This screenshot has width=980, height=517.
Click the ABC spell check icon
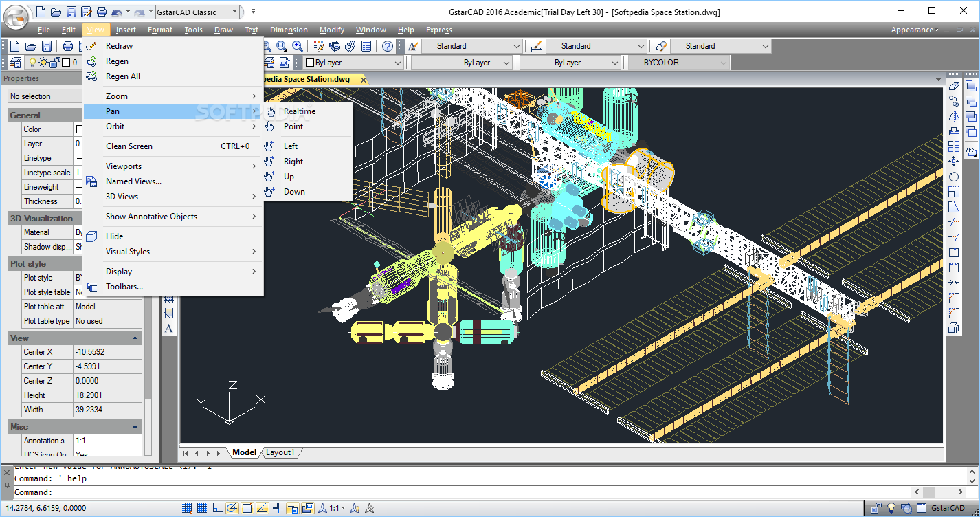(x=970, y=151)
